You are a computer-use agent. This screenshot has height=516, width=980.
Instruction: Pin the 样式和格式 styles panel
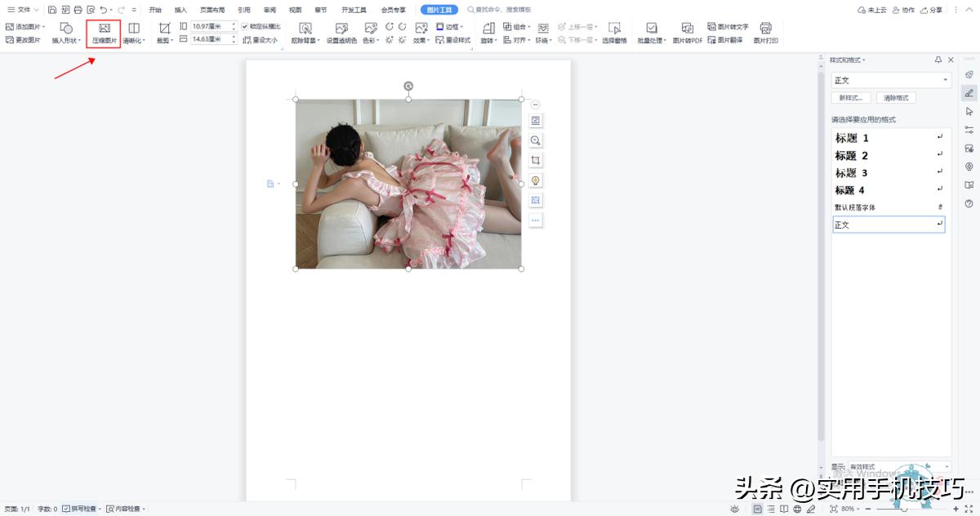938,60
